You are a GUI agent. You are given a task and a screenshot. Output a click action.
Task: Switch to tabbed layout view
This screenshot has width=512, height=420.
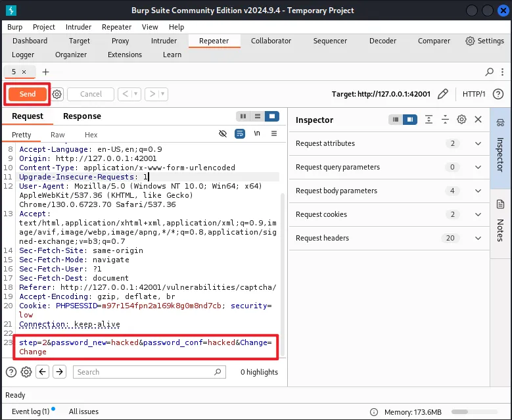(x=272, y=116)
